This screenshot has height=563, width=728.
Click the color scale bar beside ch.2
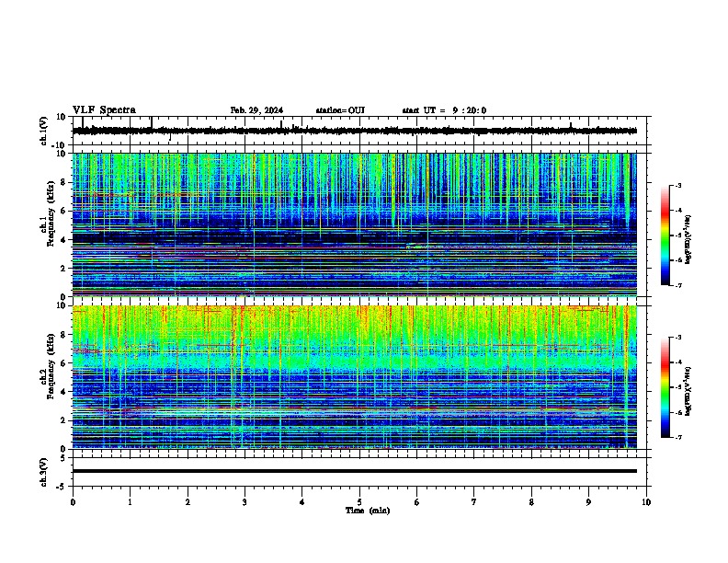(x=665, y=387)
